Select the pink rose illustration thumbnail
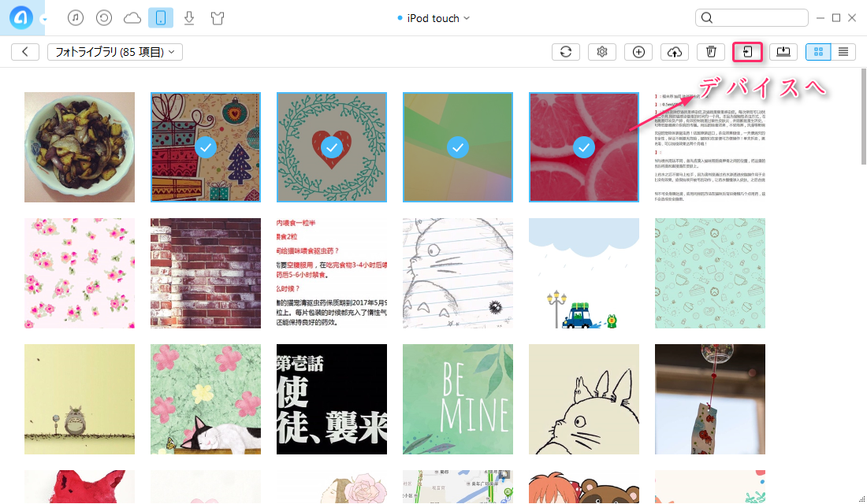 [x=332, y=487]
